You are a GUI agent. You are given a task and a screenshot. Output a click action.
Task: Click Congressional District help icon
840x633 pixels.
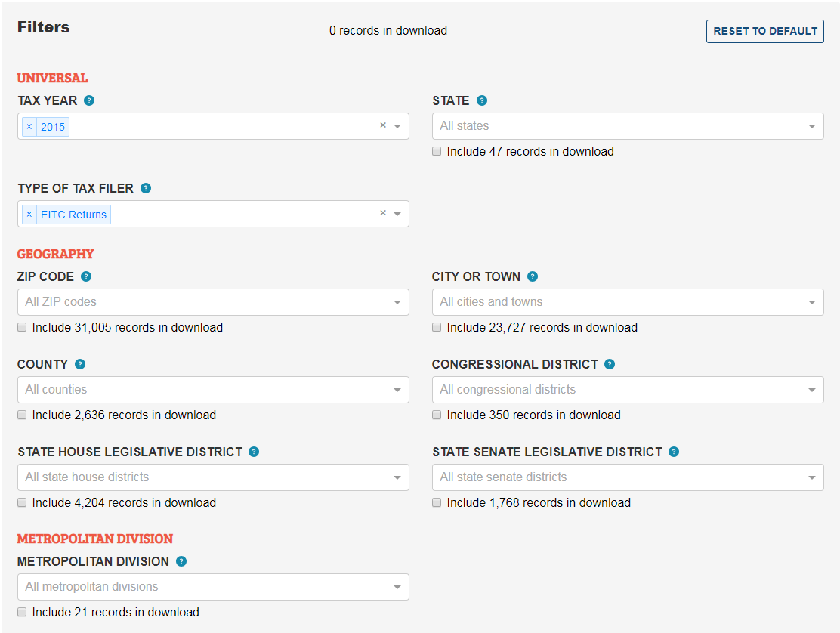coord(610,364)
